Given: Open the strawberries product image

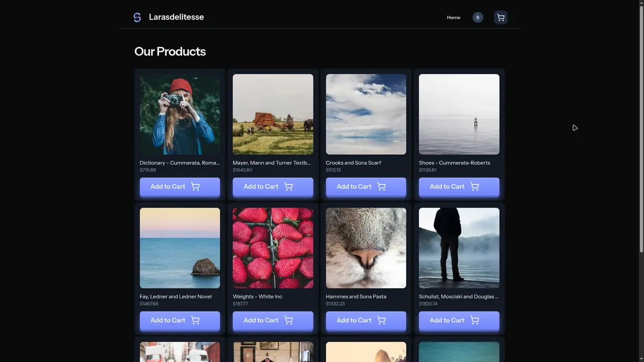Looking at the screenshot, I should pyautogui.click(x=273, y=248).
